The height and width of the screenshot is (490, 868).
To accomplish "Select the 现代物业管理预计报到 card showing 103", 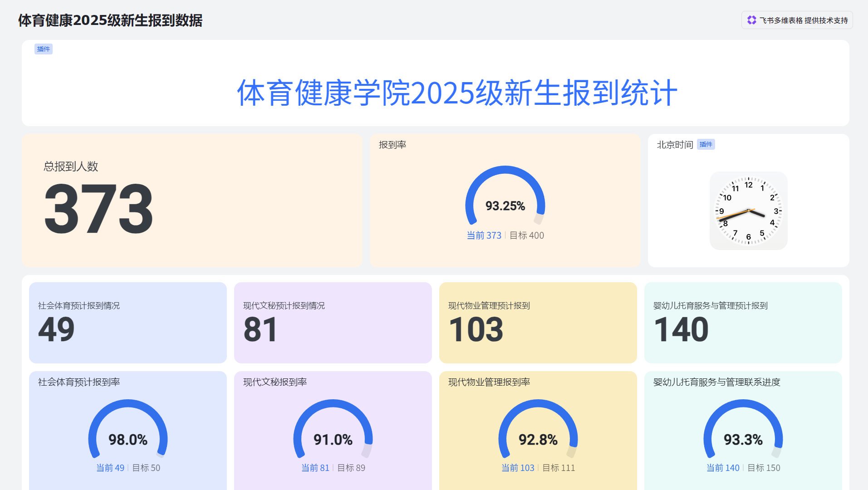I will point(538,323).
